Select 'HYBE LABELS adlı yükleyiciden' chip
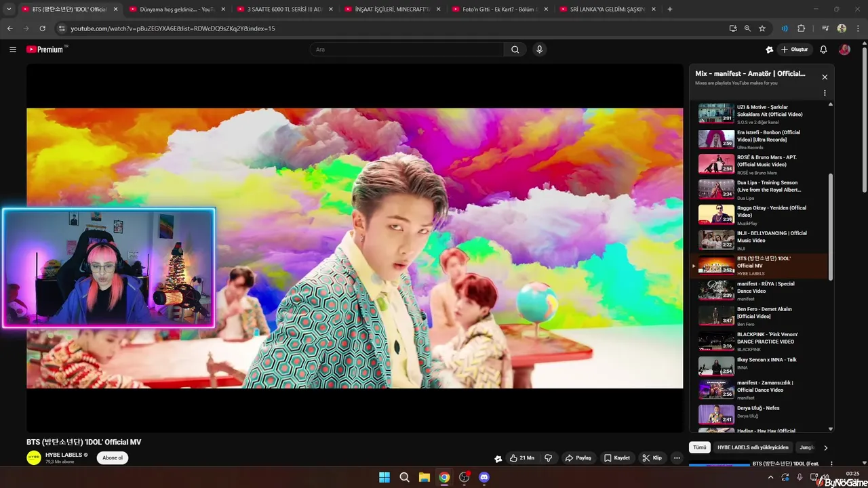Viewport: 868px width, 488px height. pos(753,447)
